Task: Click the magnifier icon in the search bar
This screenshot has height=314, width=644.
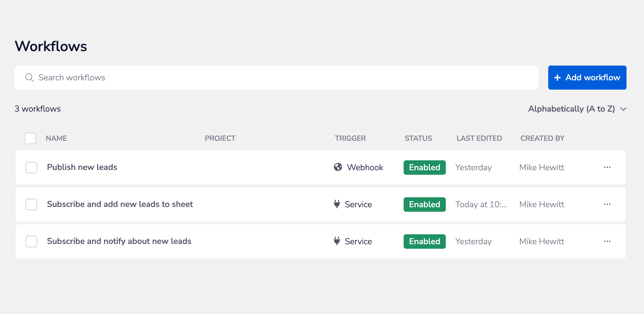Action: coord(29,77)
